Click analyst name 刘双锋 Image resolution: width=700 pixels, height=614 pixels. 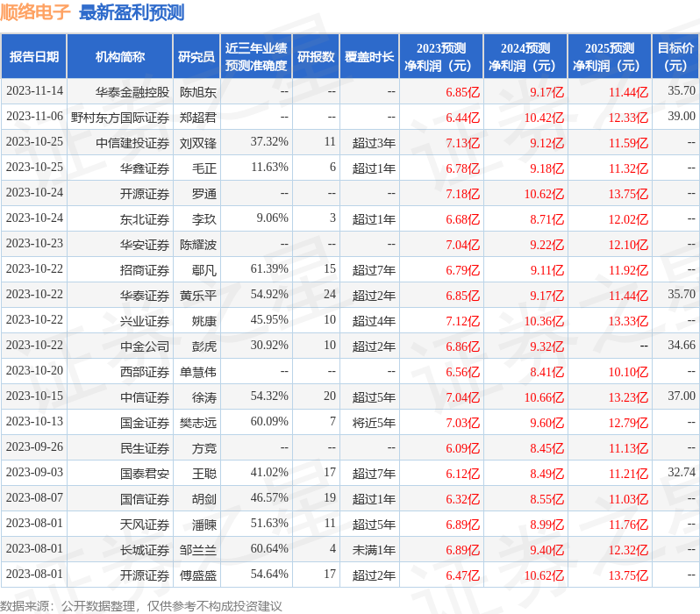pos(197,143)
